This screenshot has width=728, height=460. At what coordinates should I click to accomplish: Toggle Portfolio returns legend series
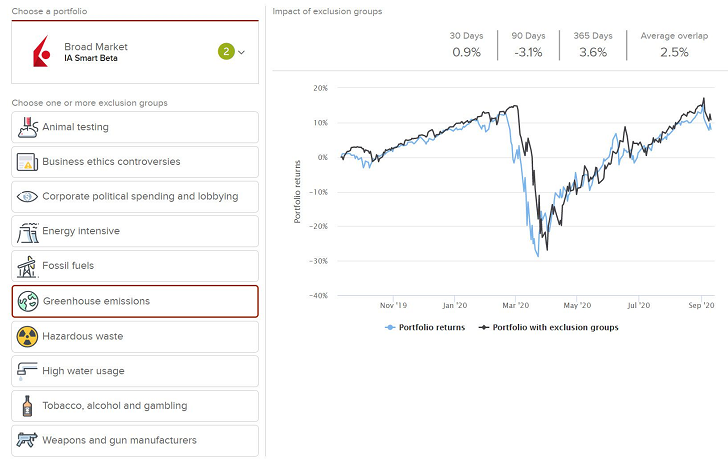pyautogui.click(x=425, y=327)
